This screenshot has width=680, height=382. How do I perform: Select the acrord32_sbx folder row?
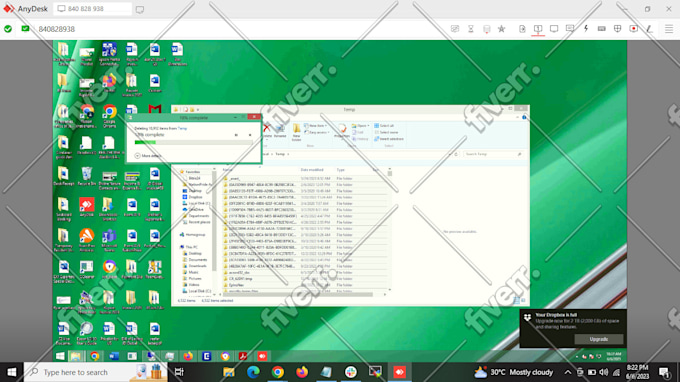point(304,272)
